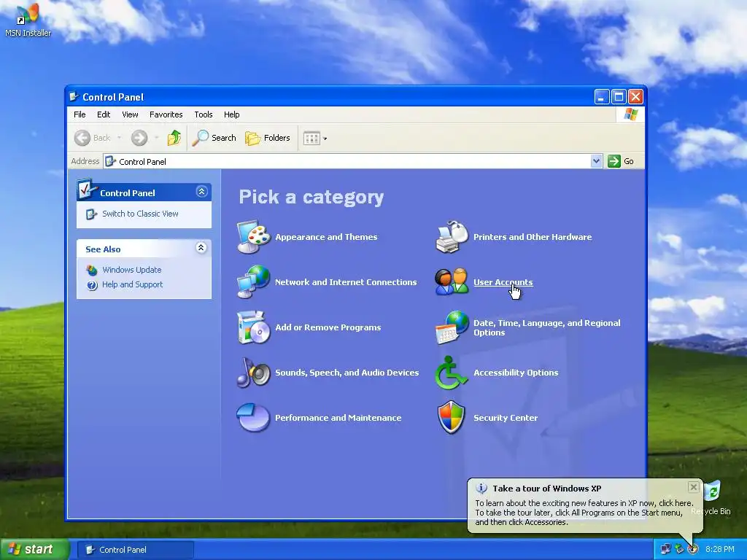
Task: Click the Start button
Action: (x=34, y=550)
